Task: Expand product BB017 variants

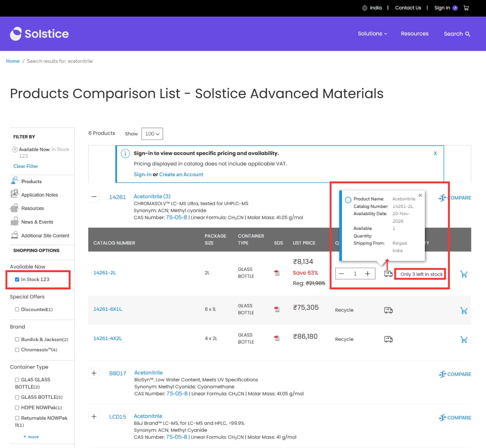Action: click(x=94, y=373)
